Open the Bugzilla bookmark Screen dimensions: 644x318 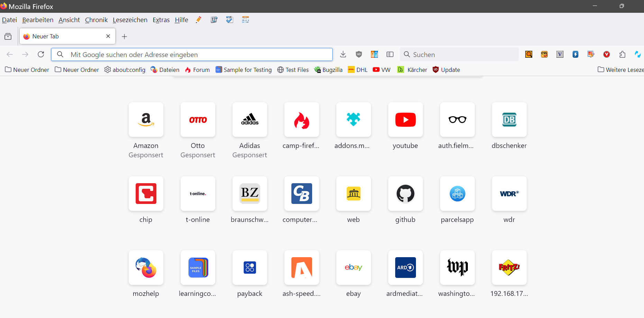pos(328,70)
